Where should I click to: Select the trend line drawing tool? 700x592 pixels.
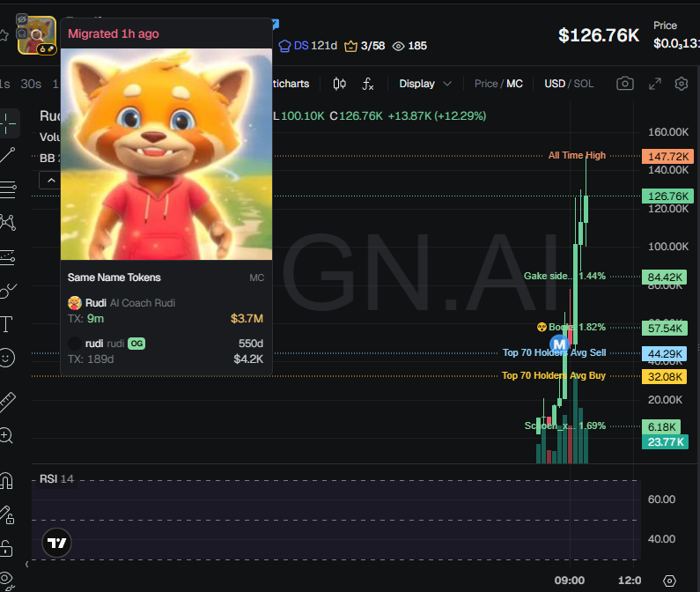pyautogui.click(x=8, y=155)
